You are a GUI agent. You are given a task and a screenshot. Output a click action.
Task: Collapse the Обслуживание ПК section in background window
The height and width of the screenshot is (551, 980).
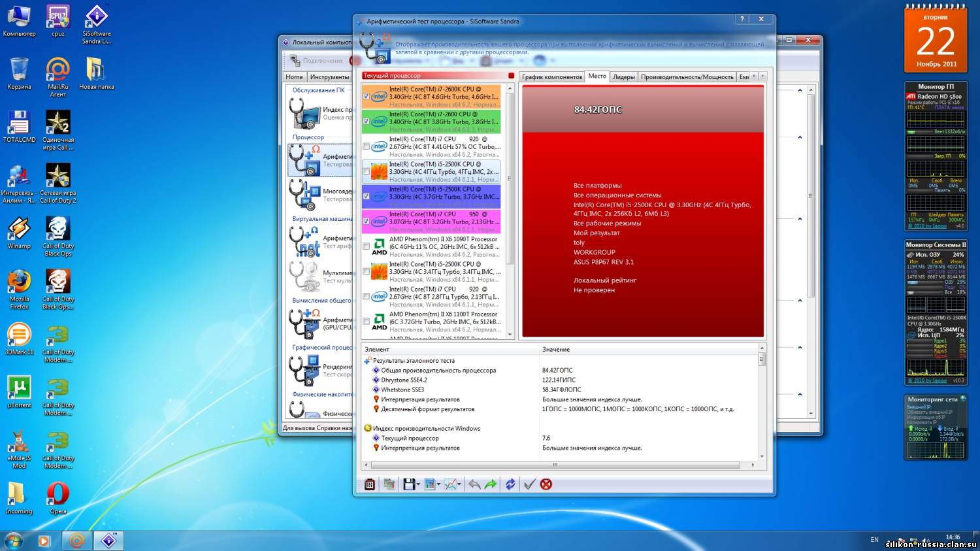800,90
